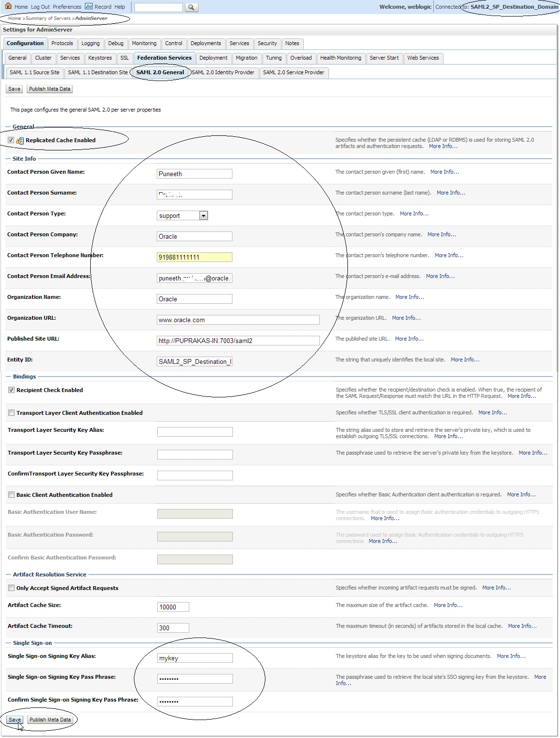Viewport: 560px width, 738px height.
Task: Click the warning icon beside Replicated Cache Enabled
Action: 20,141
